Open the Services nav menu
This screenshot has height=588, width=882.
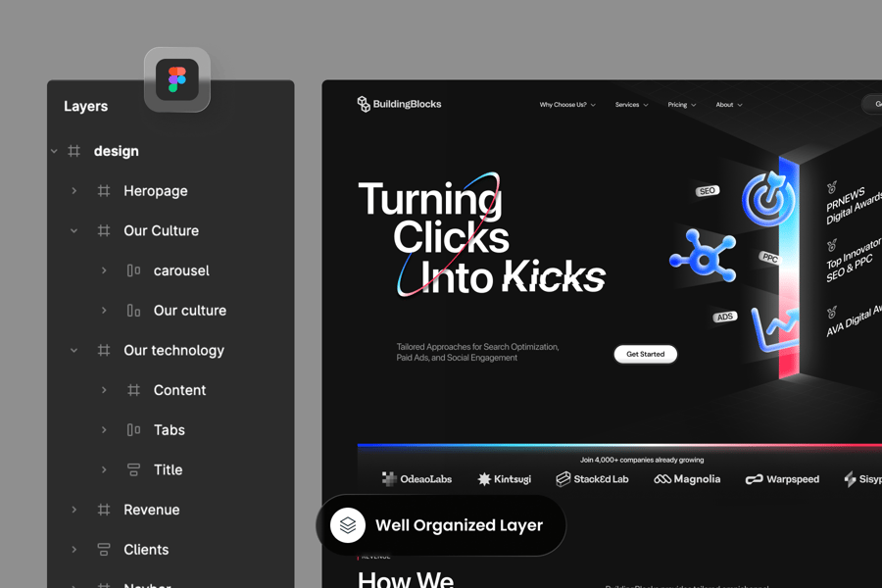(x=631, y=105)
